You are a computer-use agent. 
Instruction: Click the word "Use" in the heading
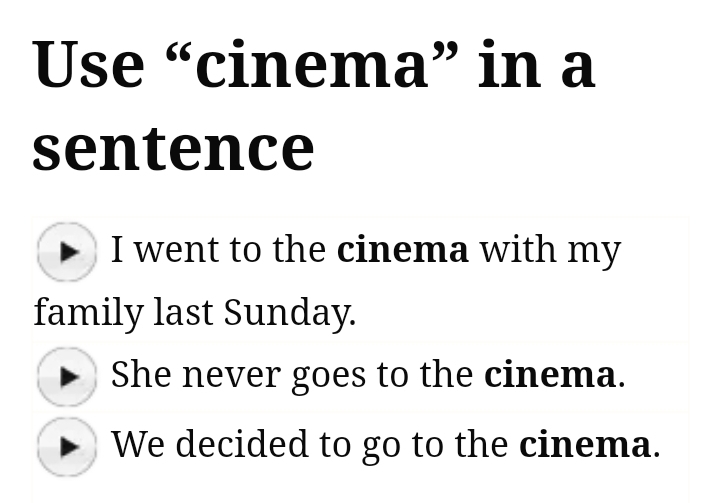(x=88, y=65)
